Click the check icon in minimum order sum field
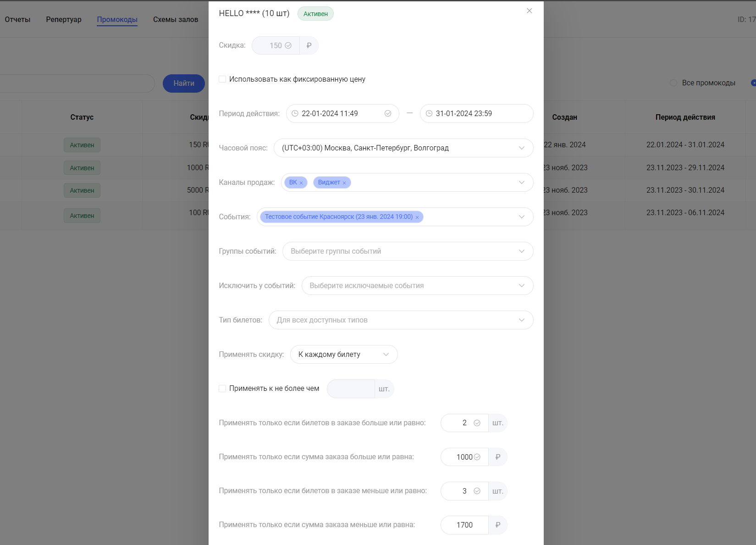 click(x=477, y=457)
